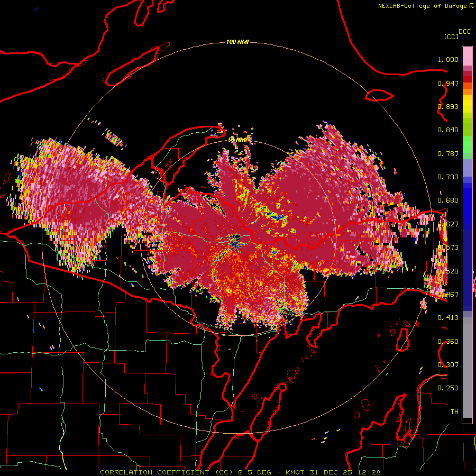Viewport: 476px width, 476px height.
Task: Click the 50 NMI range ring label
Action: (x=237, y=140)
